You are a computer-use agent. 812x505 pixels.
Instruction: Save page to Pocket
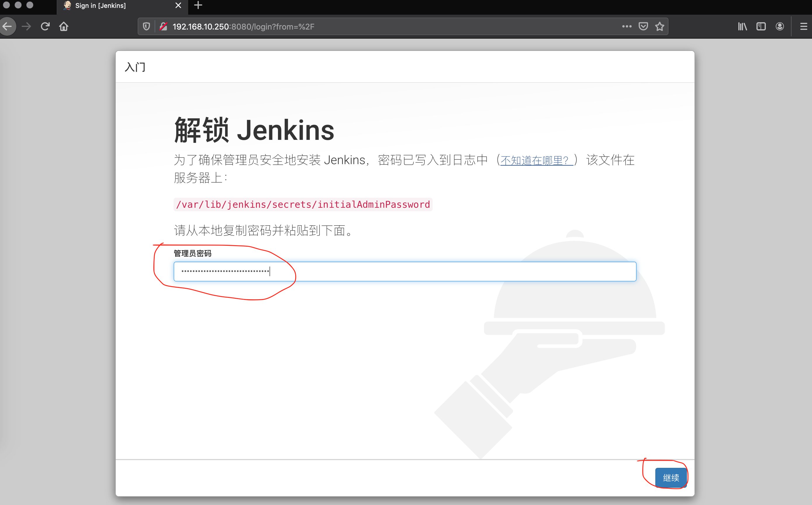[643, 26]
